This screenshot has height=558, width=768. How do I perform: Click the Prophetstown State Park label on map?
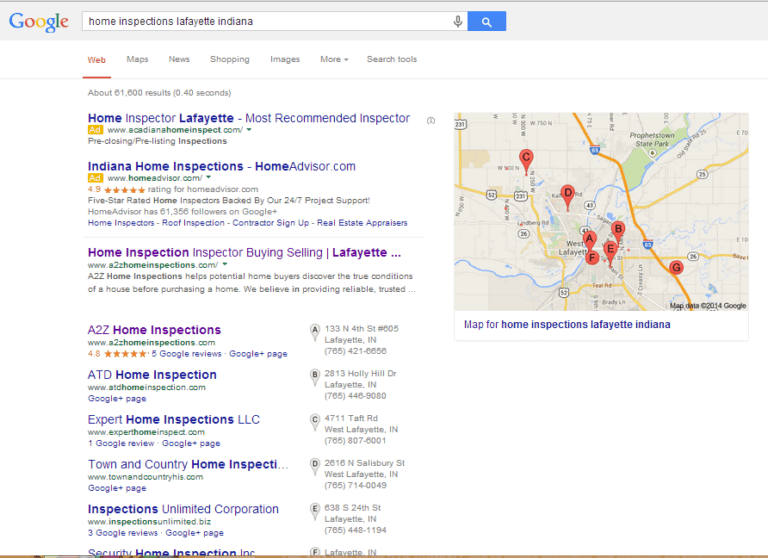tap(652, 139)
